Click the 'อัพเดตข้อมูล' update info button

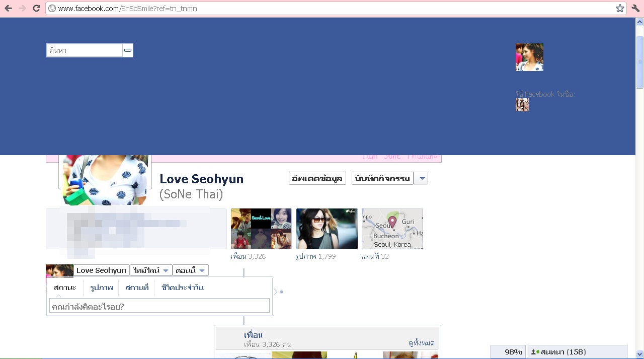coord(317,178)
